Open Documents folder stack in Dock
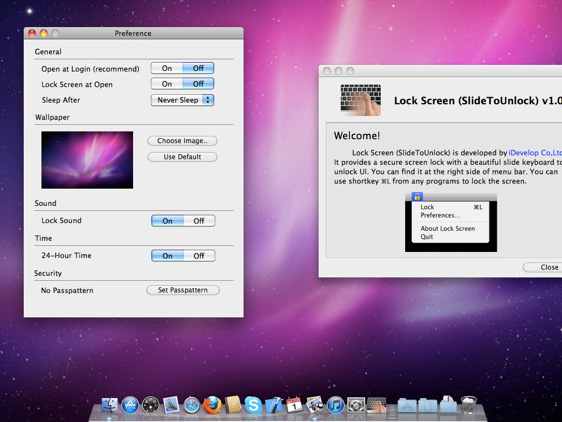The height and width of the screenshot is (422, 562). coord(427,405)
